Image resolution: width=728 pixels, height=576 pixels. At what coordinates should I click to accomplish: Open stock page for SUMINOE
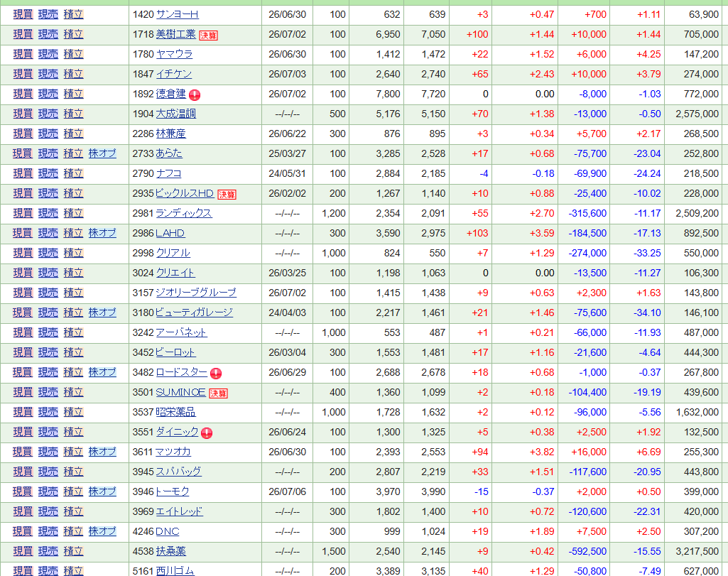(x=180, y=393)
